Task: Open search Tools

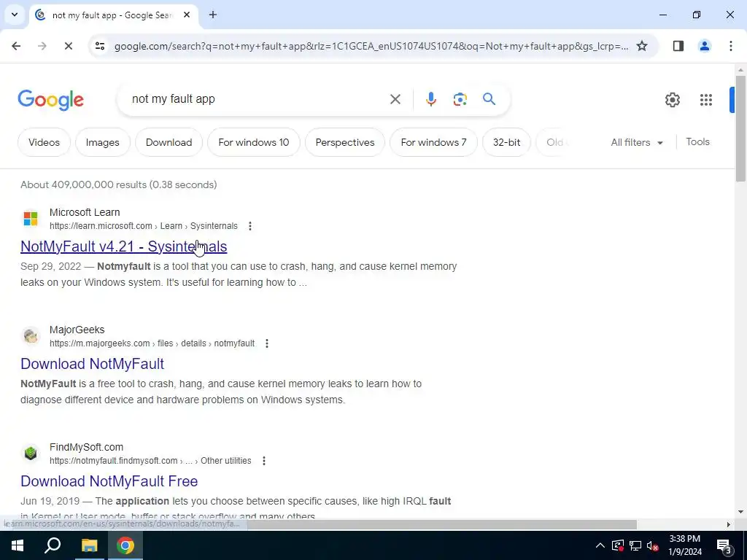Action: pyautogui.click(x=697, y=142)
